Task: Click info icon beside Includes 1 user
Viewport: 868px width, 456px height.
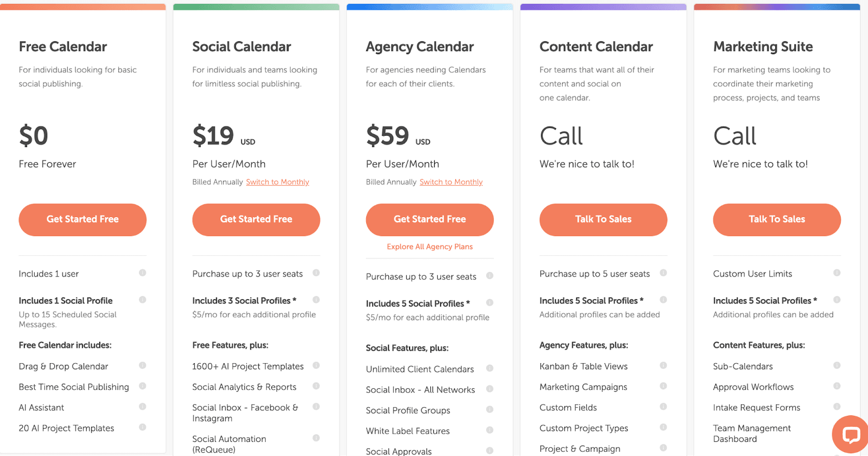Action: coord(143,273)
